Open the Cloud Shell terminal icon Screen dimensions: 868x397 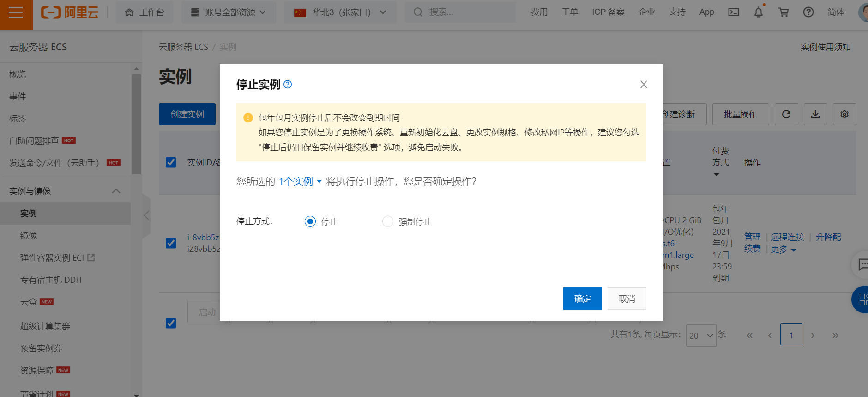click(734, 12)
